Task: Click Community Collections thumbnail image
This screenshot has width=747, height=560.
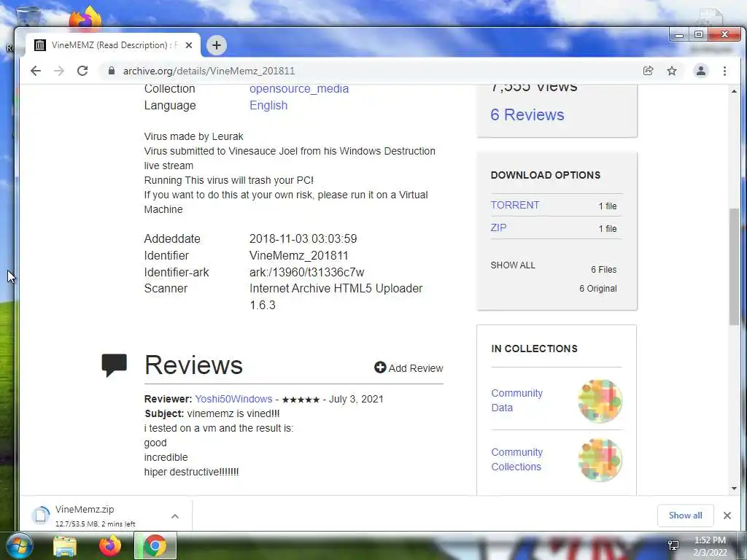Action: pyautogui.click(x=600, y=460)
